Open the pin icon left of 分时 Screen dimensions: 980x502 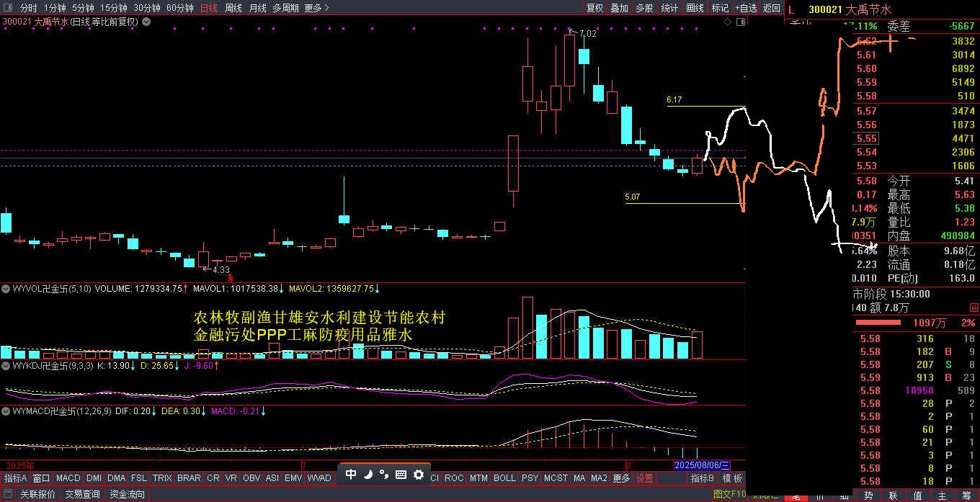click(x=8, y=8)
